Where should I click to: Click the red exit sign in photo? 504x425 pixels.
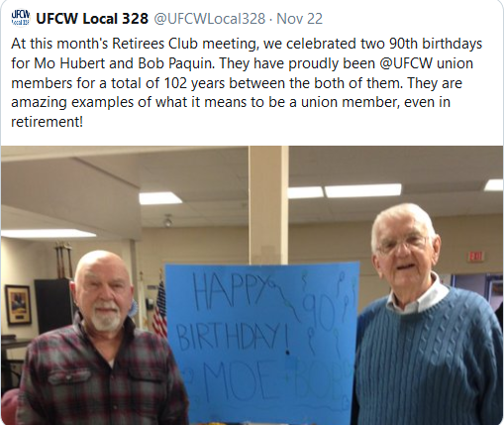pos(475,256)
